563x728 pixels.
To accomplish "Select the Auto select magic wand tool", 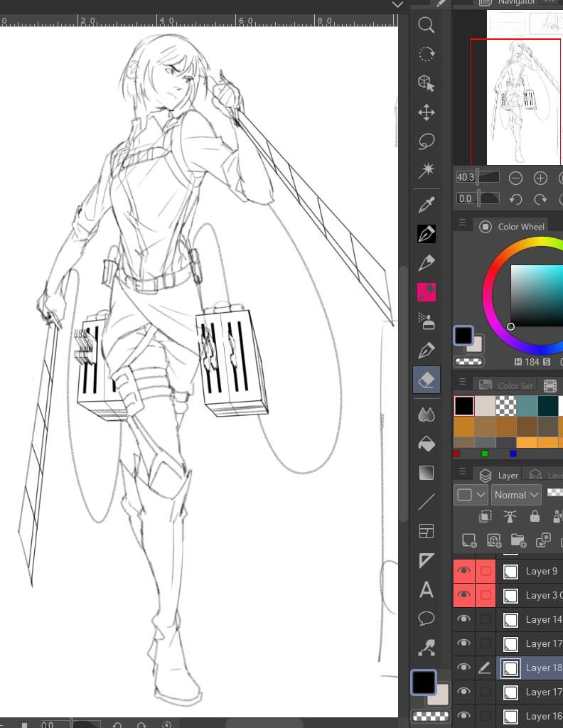I will 426,171.
